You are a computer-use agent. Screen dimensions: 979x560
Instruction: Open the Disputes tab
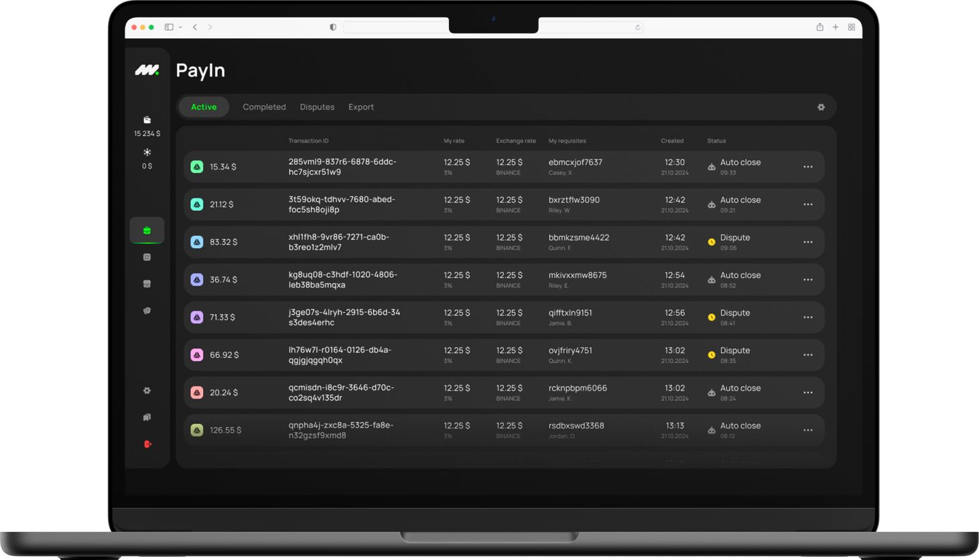tap(317, 107)
